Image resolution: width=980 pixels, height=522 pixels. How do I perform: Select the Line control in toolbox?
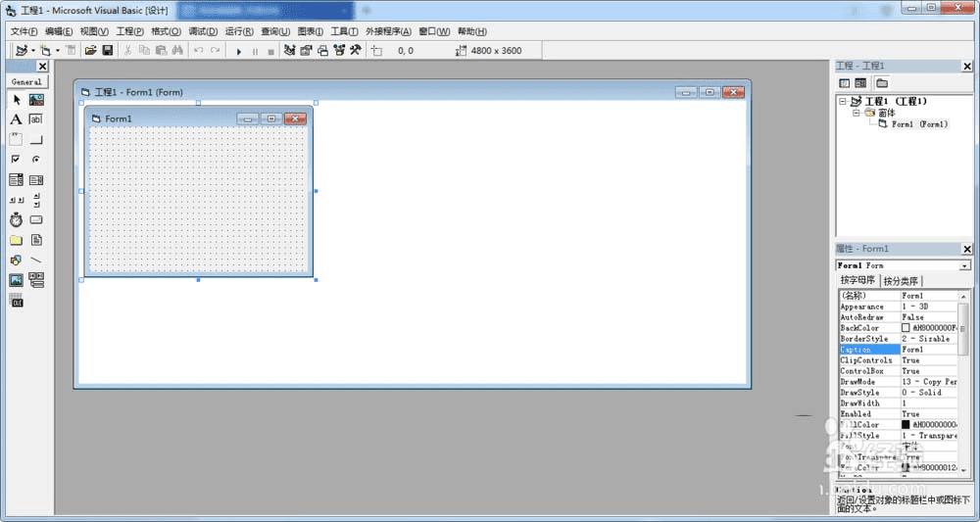click(x=36, y=260)
